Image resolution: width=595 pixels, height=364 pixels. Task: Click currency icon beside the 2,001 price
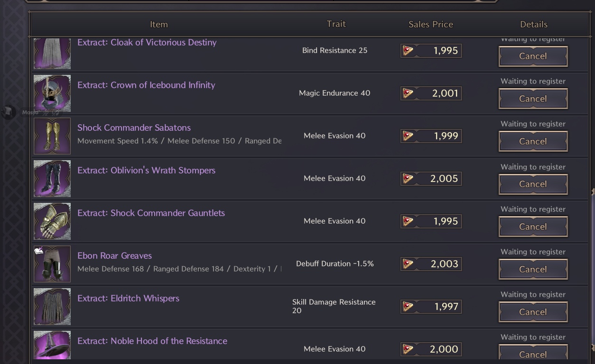pos(408,93)
